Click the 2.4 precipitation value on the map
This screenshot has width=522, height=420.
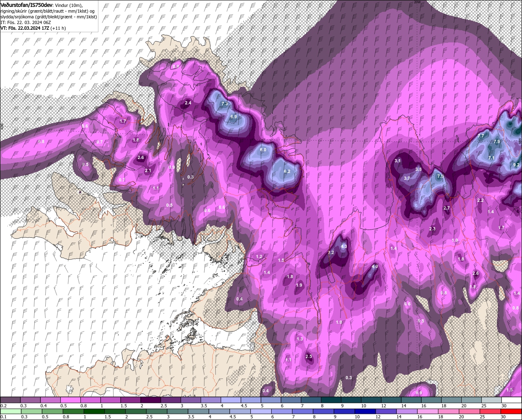tap(188, 103)
